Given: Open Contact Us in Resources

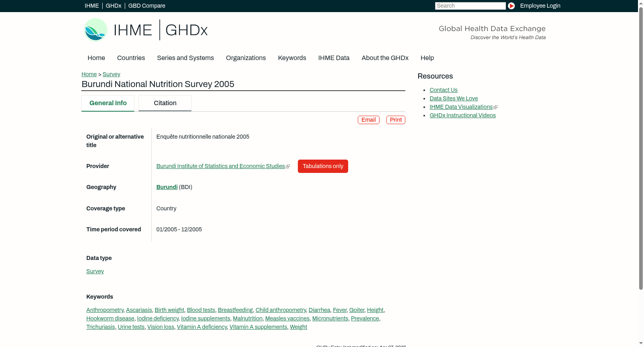Looking at the screenshot, I should pos(444,90).
